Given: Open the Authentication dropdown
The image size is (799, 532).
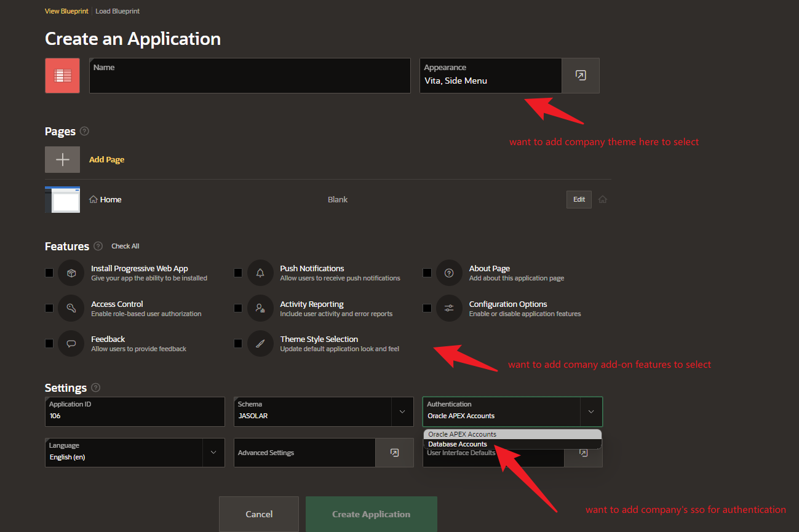Looking at the screenshot, I should point(590,411).
